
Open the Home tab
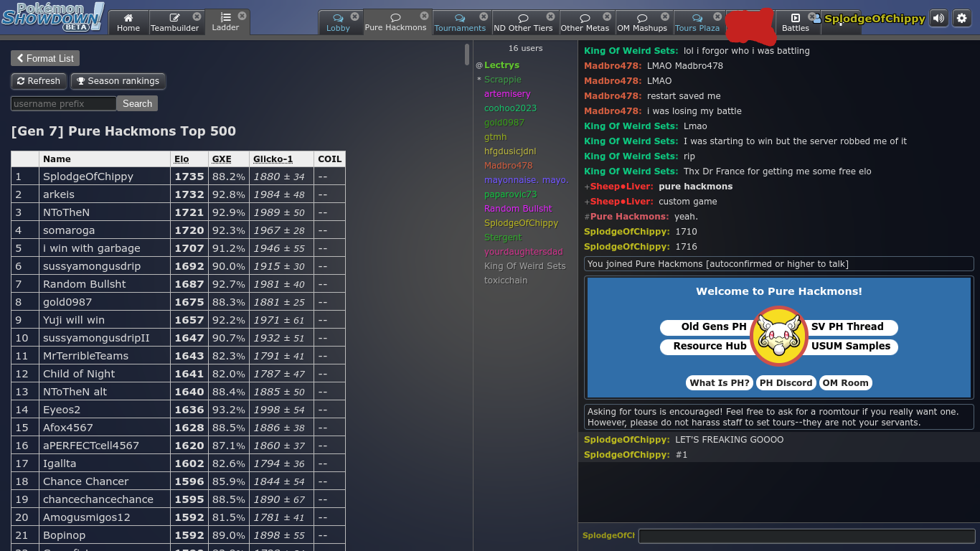point(128,22)
